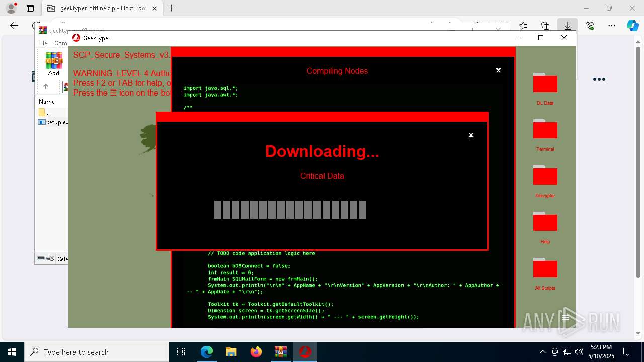Show hidden system tray icons
This screenshot has height=362, width=644.
pos(542,352)
